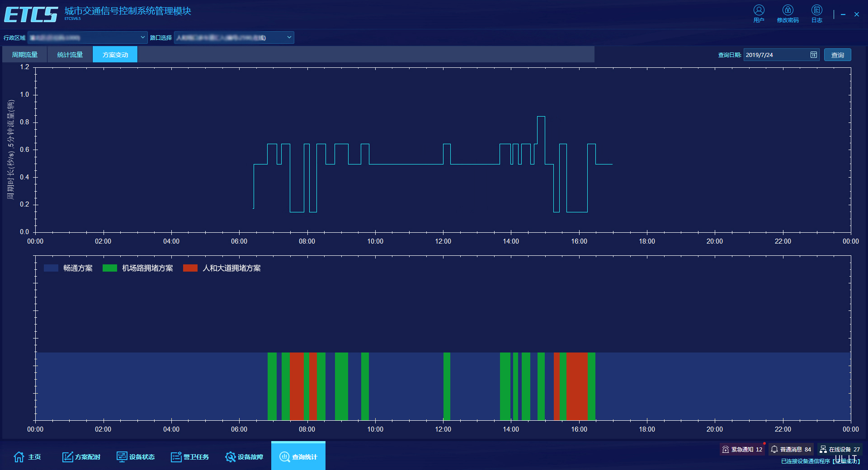The height and width of the screenshot is (470, 868).
Task: Open 紧急通知 emergency notifications
Action: tap(742, 449)
